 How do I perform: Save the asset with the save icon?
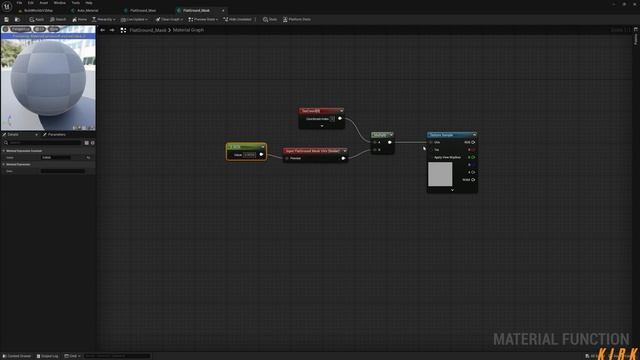(x=7, y=20)
